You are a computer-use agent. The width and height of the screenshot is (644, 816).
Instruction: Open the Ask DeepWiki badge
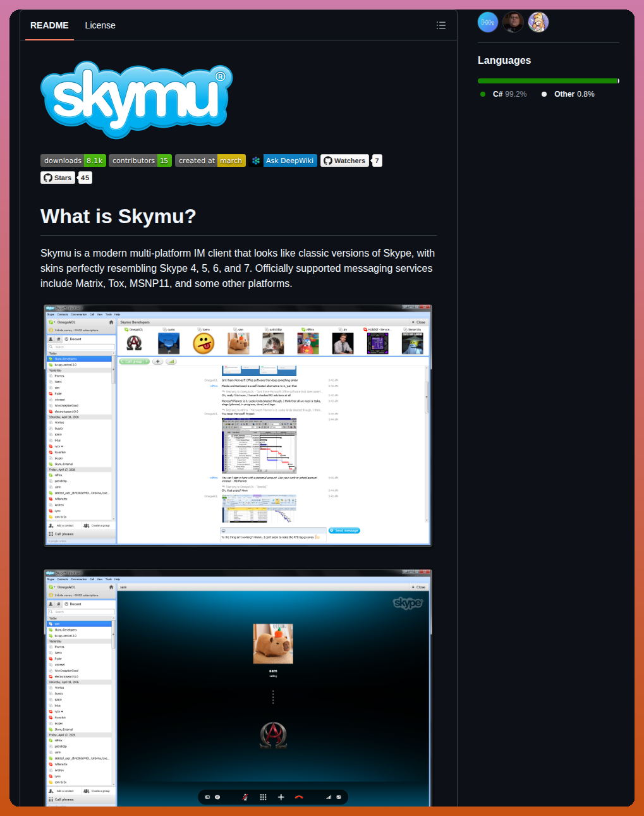tap(283, 161)
